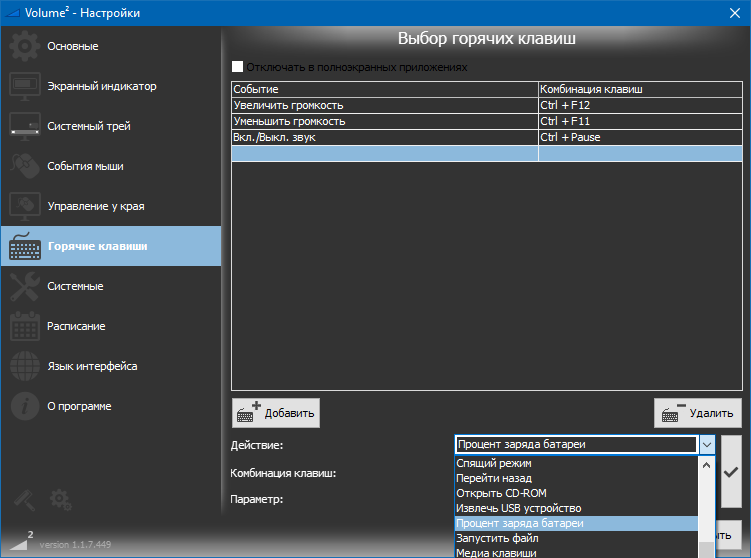The image size is (751, 558).
Task: Toggle Отключать в полноэкранных приложениях checkbox
Action: point(237,67)
